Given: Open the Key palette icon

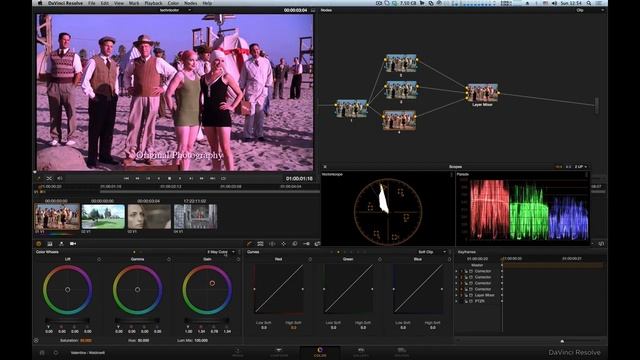Looking at the screenshot, I should [x=306, y=244].
